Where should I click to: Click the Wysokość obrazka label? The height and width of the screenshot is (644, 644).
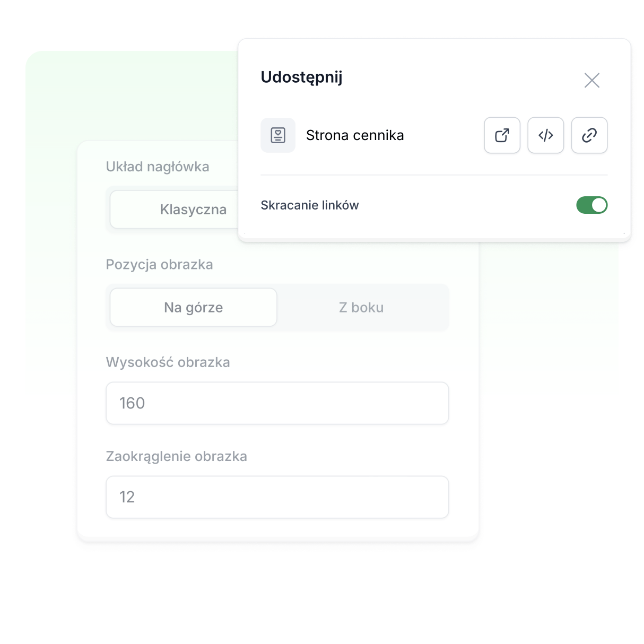(x=168, y=362)
